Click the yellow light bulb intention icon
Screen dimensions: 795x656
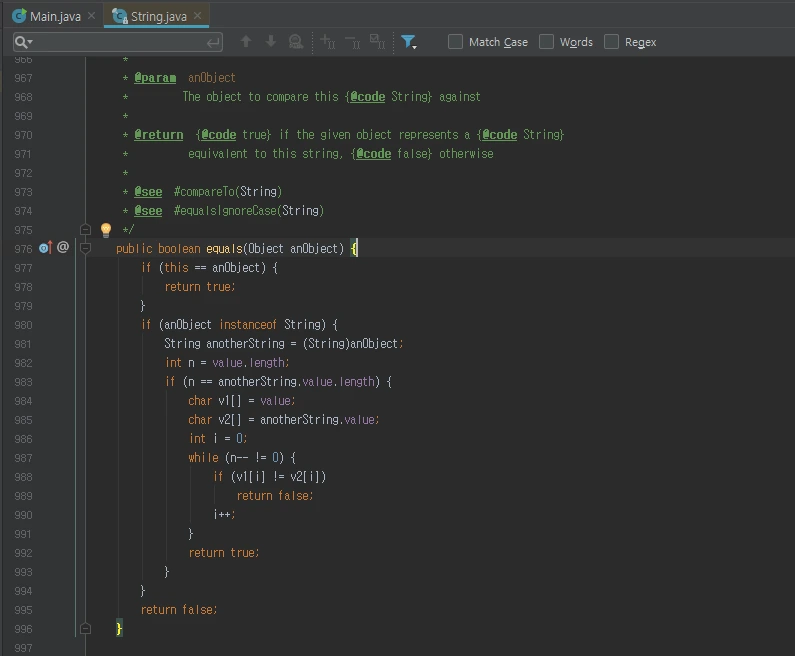click(106, 230)
